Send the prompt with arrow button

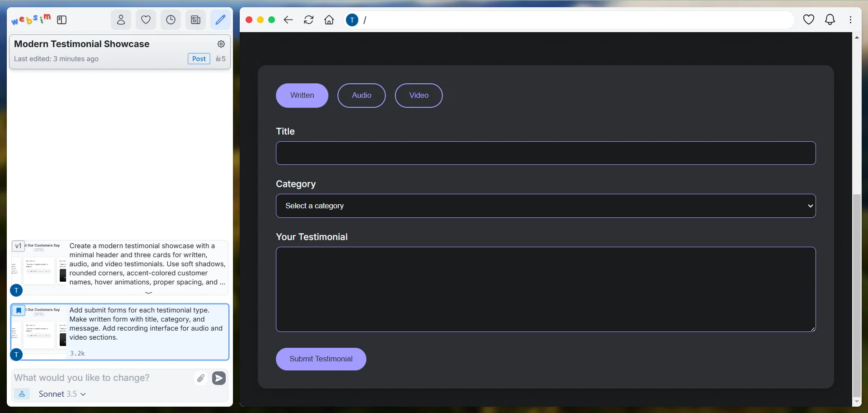(219, 378)
